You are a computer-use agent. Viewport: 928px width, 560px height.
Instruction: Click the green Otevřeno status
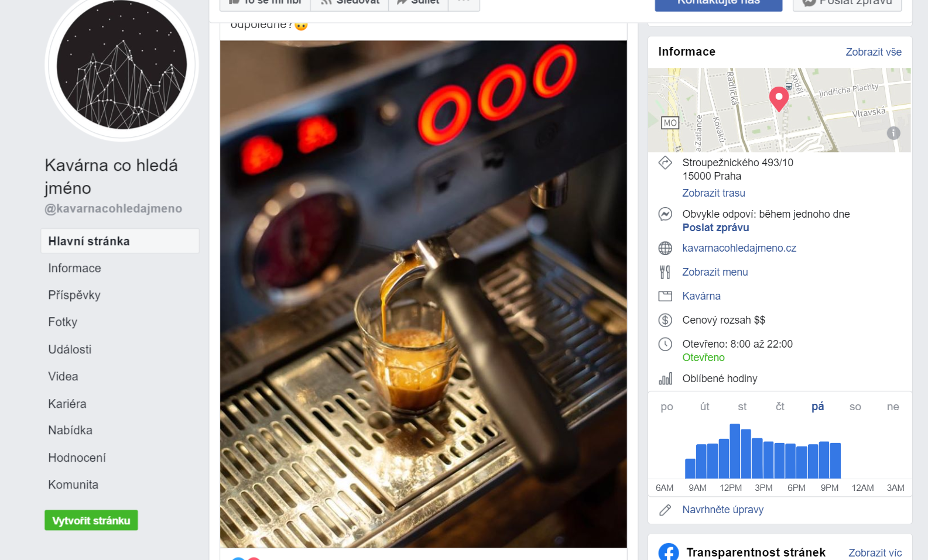coord(703,358)
